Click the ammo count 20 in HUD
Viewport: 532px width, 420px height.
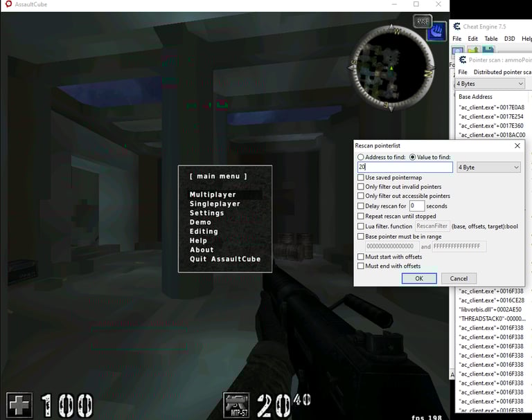274,405
